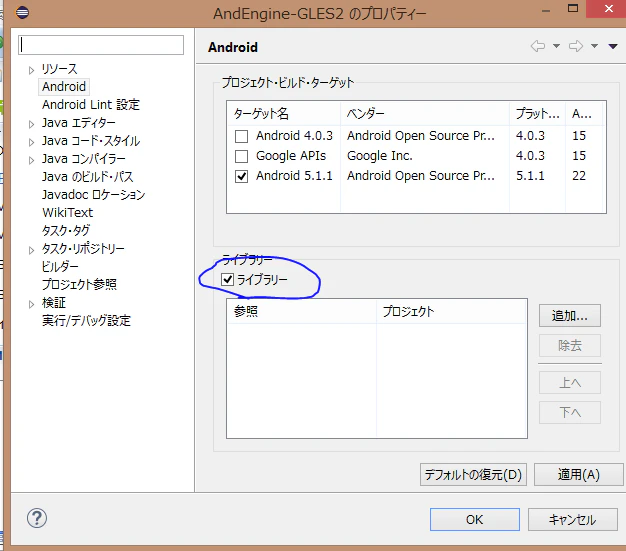Viewport: 626px width, 551px height.
Task: Open the view menu triangle in header
Action: pyautogui.click(x=613, y=47)
